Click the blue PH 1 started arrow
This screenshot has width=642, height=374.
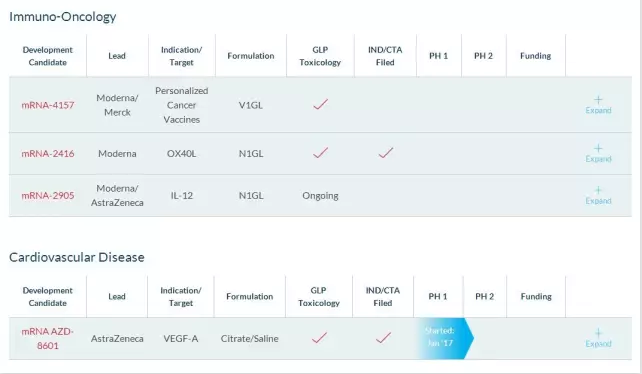pyautogui.click(x=445, y=338)
